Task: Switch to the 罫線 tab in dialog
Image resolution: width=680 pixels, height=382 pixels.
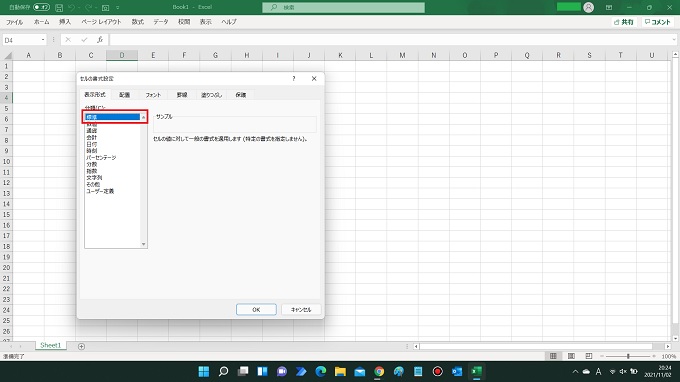Action: click(x=182, y=95)
